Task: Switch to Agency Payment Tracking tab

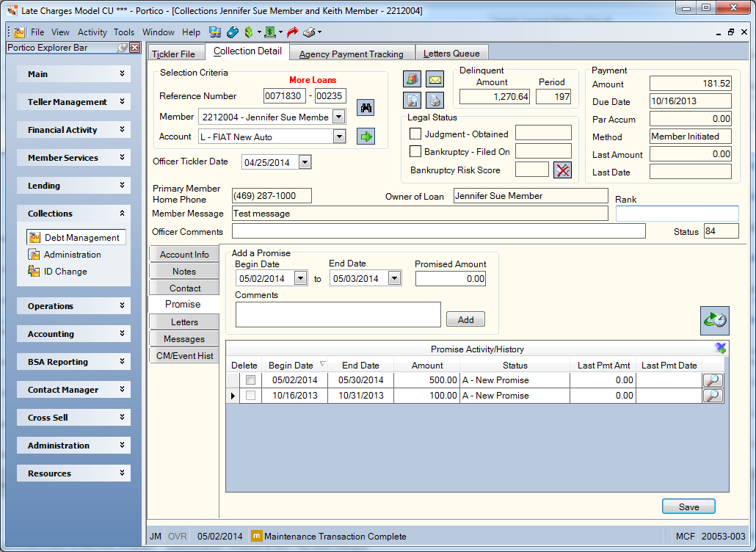Action: (x=351, y=54)
